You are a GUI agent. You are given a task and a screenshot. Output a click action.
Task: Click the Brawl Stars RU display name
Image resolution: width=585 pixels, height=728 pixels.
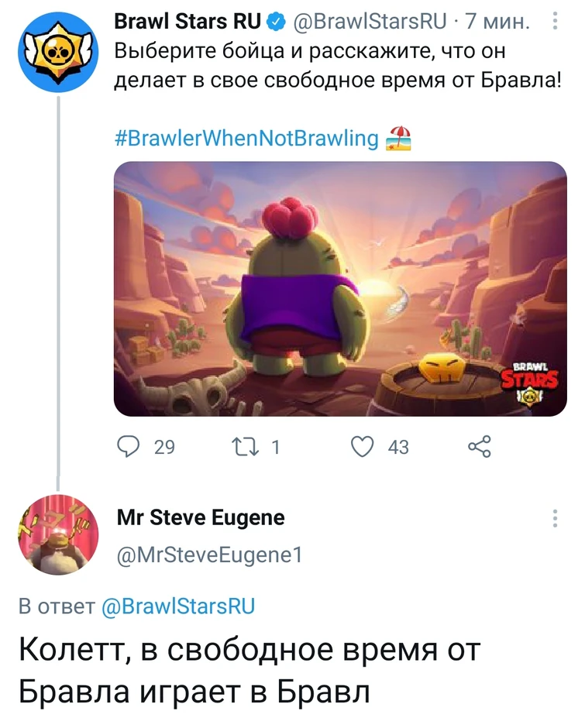point(188,22)
